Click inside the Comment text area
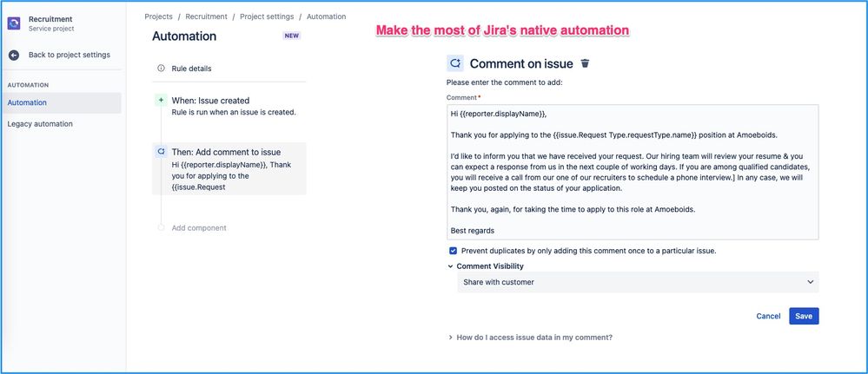This screenshot has width=868, height=374. tap(633, 172)
